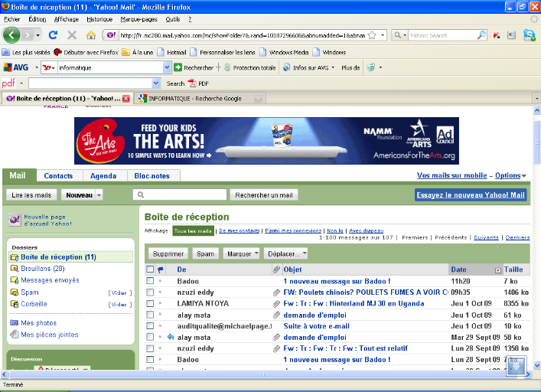Image resolution: width=541 pixels, height=392 pixels.
Task: Click the Rechercher un mail button
Action: 264,195
